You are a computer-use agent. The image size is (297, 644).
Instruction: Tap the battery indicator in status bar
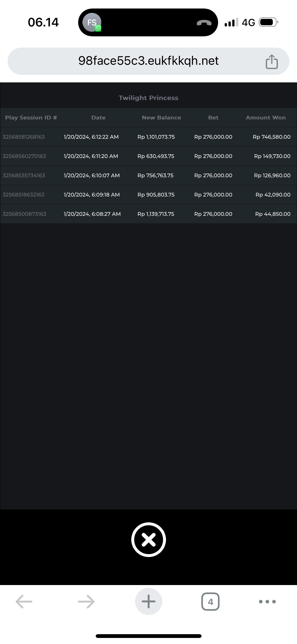coord(268,22)
